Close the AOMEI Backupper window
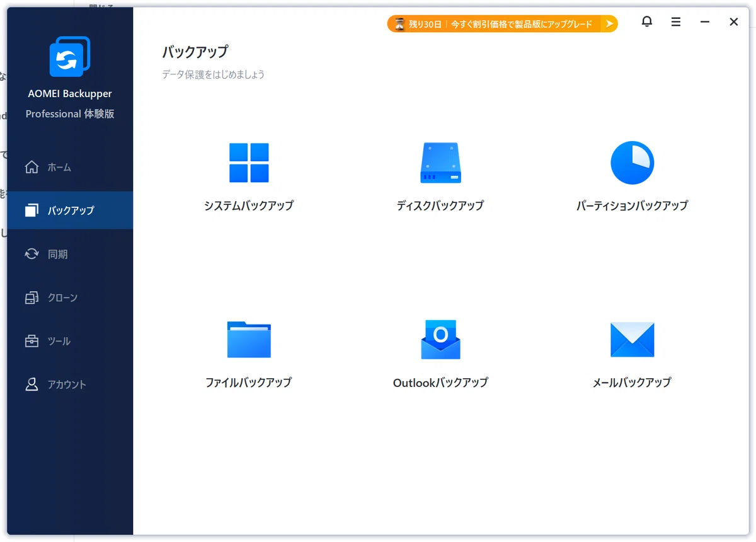This screenshot has height=542, width=756. click(x=734, y=22)
